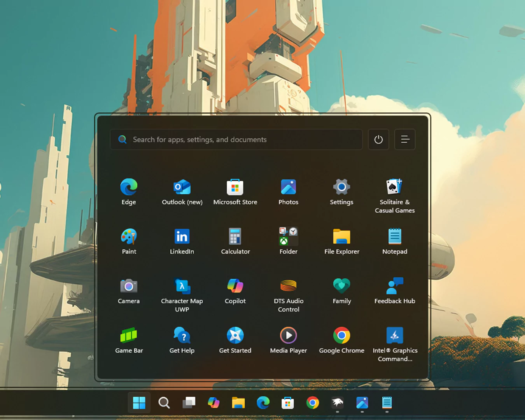Viewport: 525px width, 420px height.
Task: Launch Get Started app
Action: pyautogui.click(x=235, y=340)
